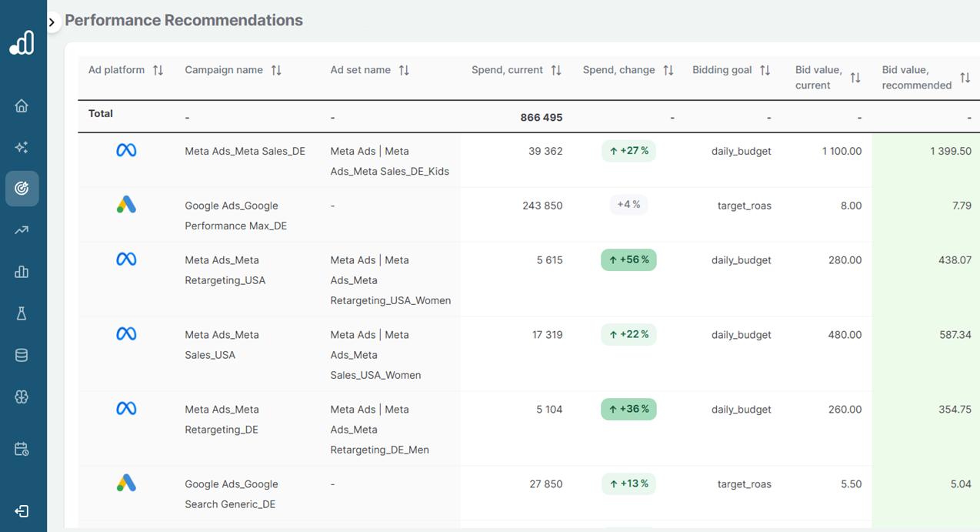Open campaign Google Ads_Google Search Generic_DE
The height and width of the screenshot is (532, 980).
pos(231,494)
